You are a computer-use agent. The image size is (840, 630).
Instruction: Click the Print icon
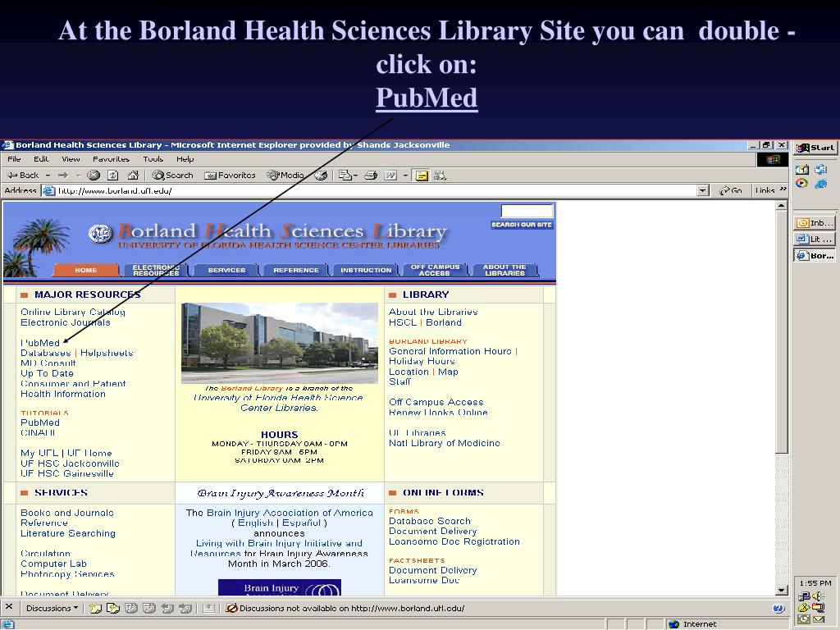[371, 176]
